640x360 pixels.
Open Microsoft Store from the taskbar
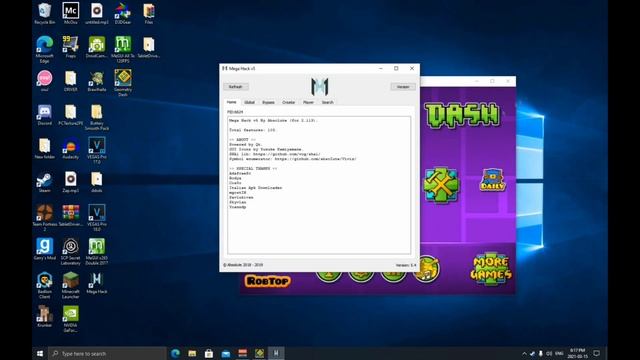(x=209, y=353)
